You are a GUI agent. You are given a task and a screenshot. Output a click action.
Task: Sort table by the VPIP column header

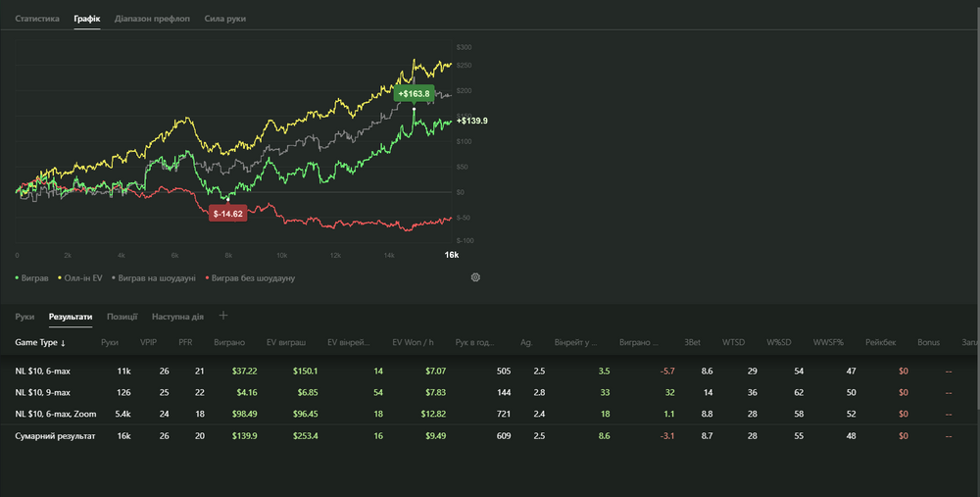(149, 343)
